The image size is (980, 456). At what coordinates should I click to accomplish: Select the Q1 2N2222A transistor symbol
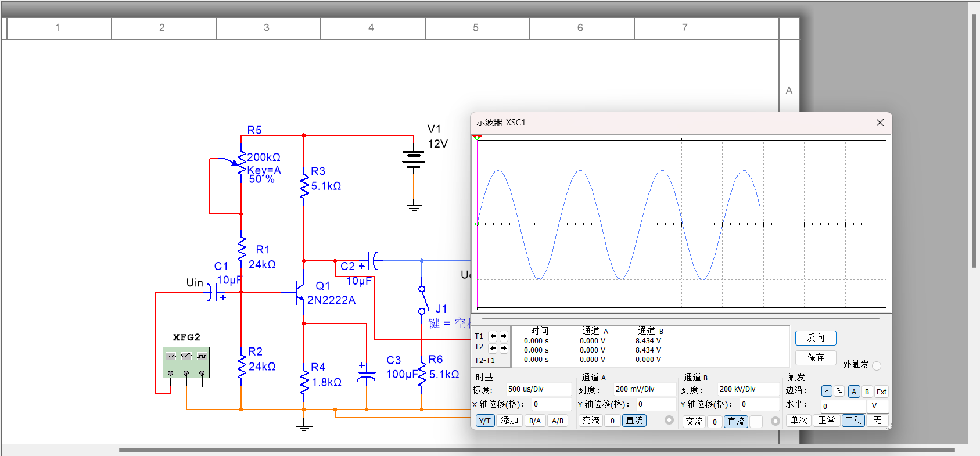[x=299, y=292]
